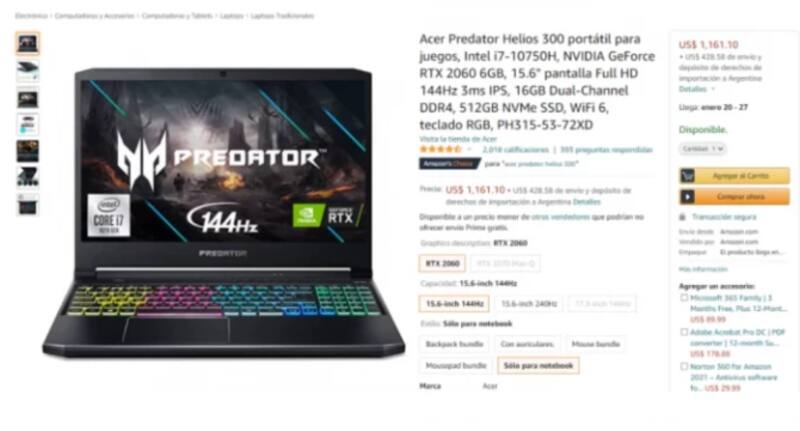Select the second product thumbnail image

(28, 71)
